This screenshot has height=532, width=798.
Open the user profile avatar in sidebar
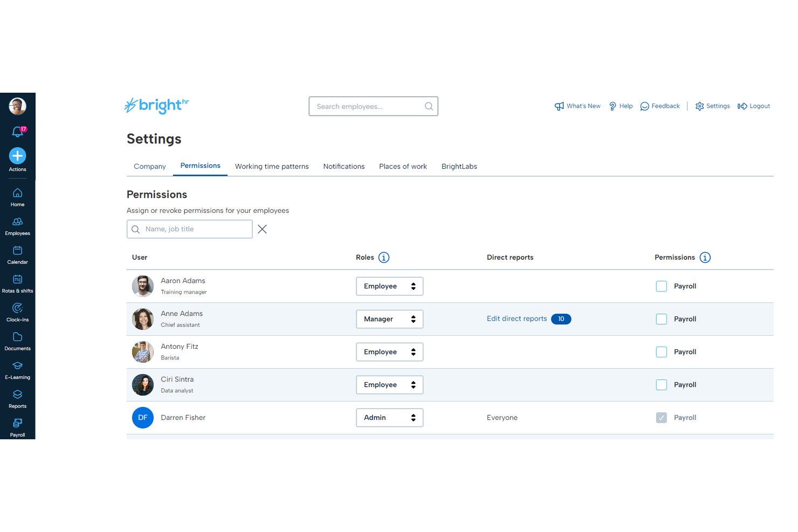(x=17, y=106)
